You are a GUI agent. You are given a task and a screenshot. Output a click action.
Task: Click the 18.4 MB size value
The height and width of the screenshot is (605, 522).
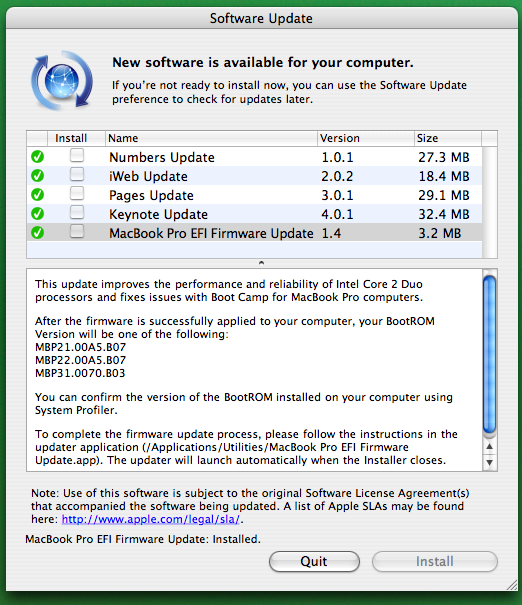click(x=444, y=176)
